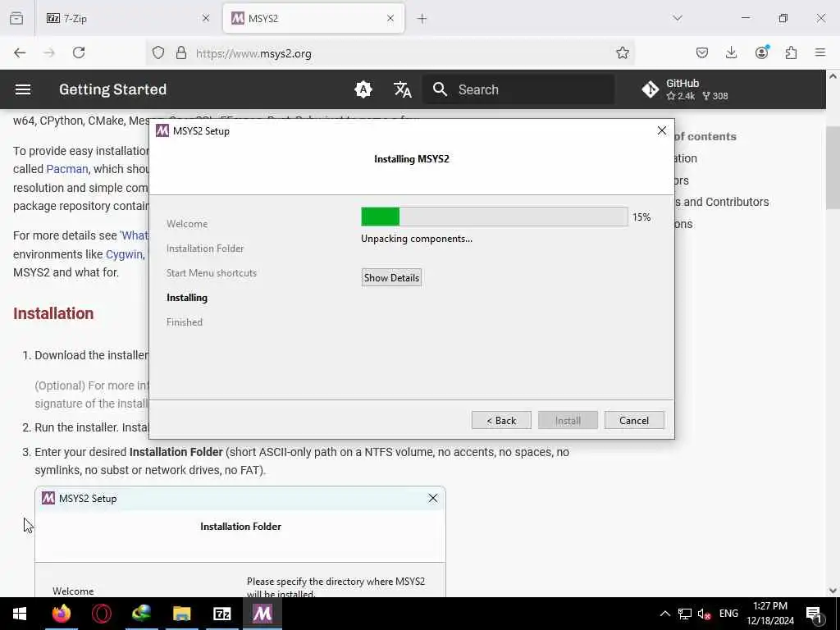This screenshot has height=630, width=840.
Task: Open the Firefox downloads panel
Action: tap(731, 52)
